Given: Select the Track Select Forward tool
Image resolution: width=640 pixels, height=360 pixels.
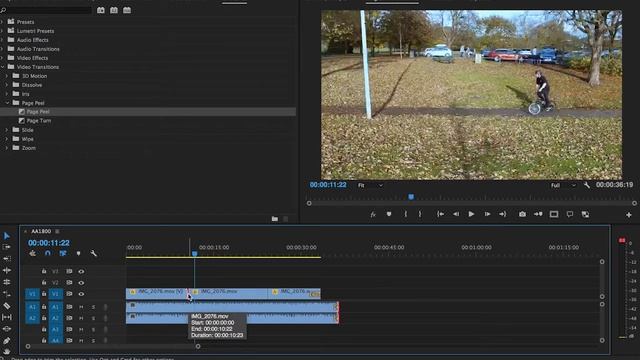Looking at the screenshot, I should (7, 247).
